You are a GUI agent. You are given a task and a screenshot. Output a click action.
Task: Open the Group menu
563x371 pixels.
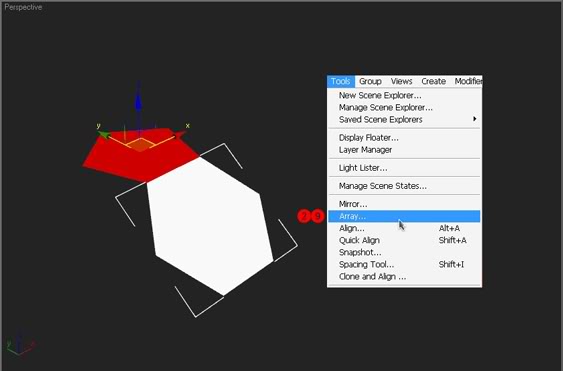click(370, 82)
